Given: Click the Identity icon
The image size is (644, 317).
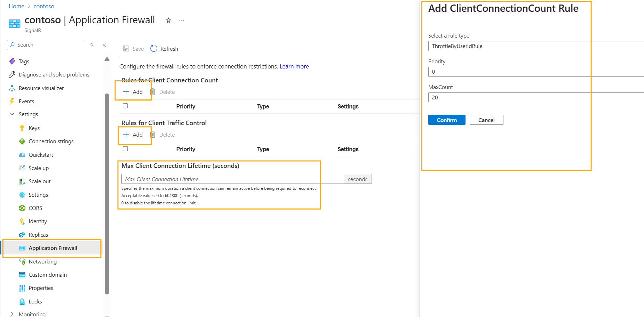Looking at the screenshot, I should 22,221.
